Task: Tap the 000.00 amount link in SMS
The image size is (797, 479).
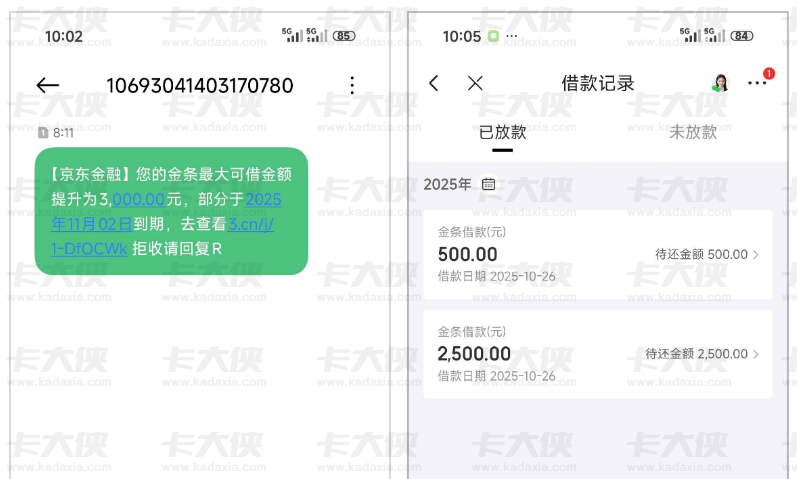Action: pyautogui.click(x=139, y=199)
